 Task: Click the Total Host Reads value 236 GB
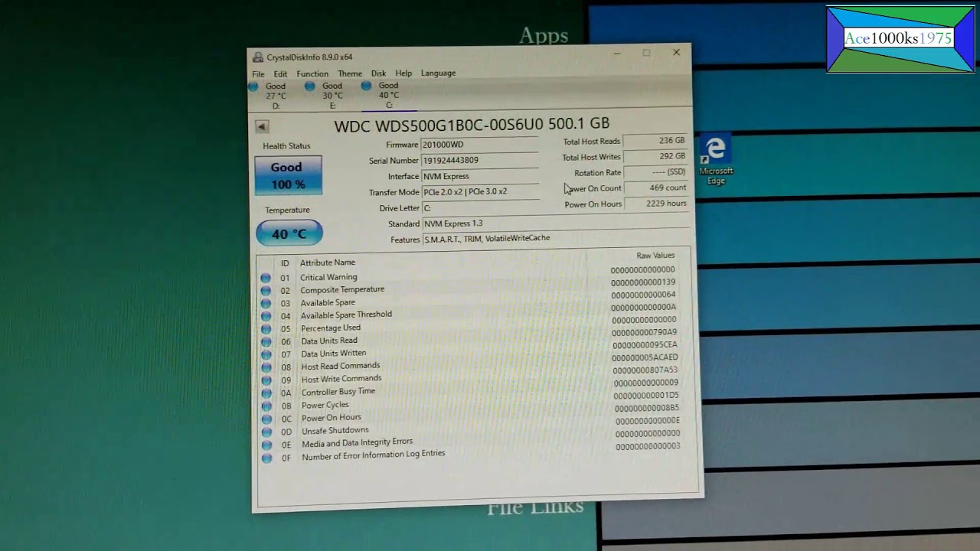click(656, 141)
